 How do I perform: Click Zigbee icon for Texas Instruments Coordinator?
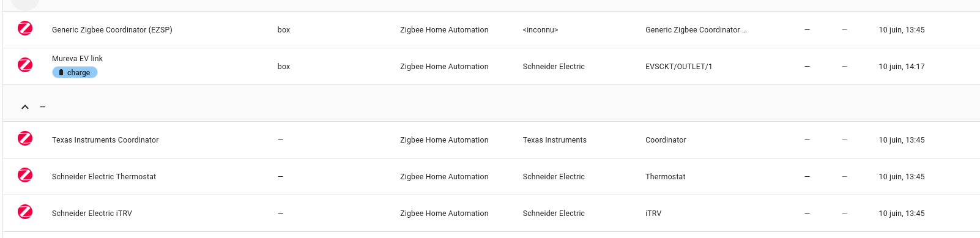pyautogui.click(x=25, y=138)
